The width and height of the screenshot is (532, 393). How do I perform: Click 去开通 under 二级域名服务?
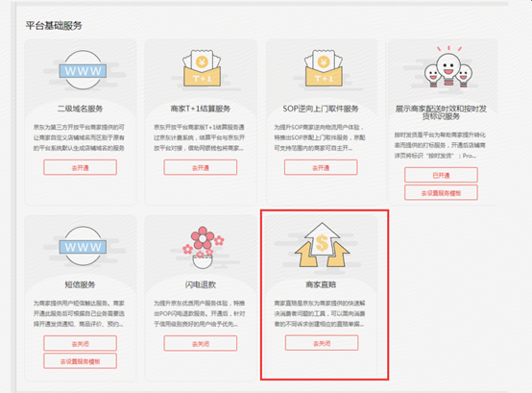(80, 167)
